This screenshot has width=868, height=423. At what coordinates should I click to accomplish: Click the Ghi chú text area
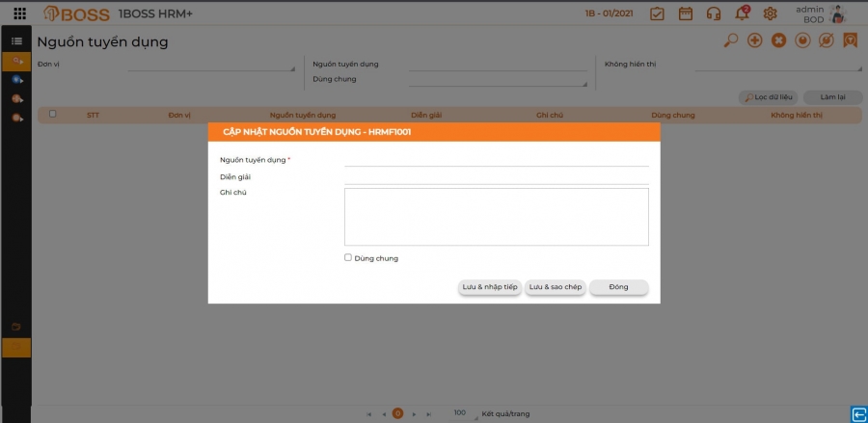[x=496, y=217]
